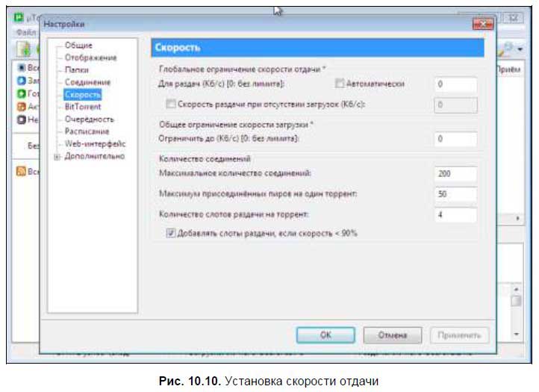
Task: Click the upload limit Для раздач field
Action: pos(456,84)
